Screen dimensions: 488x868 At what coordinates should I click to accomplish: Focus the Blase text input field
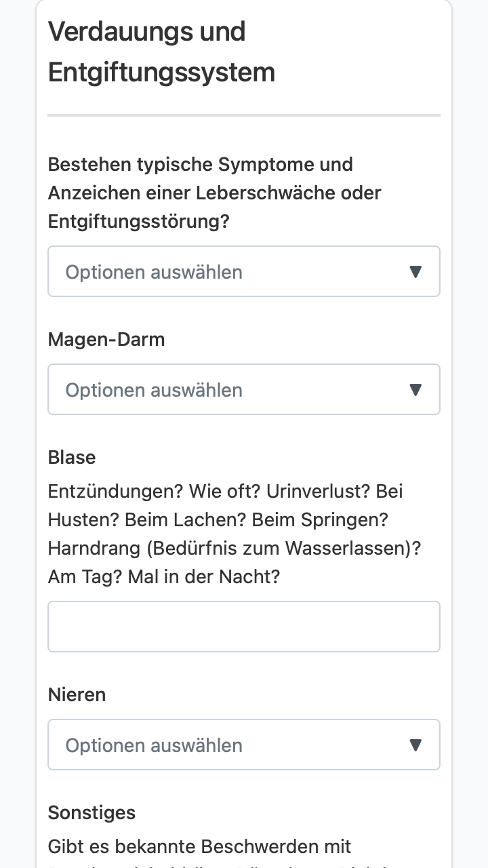244,627
